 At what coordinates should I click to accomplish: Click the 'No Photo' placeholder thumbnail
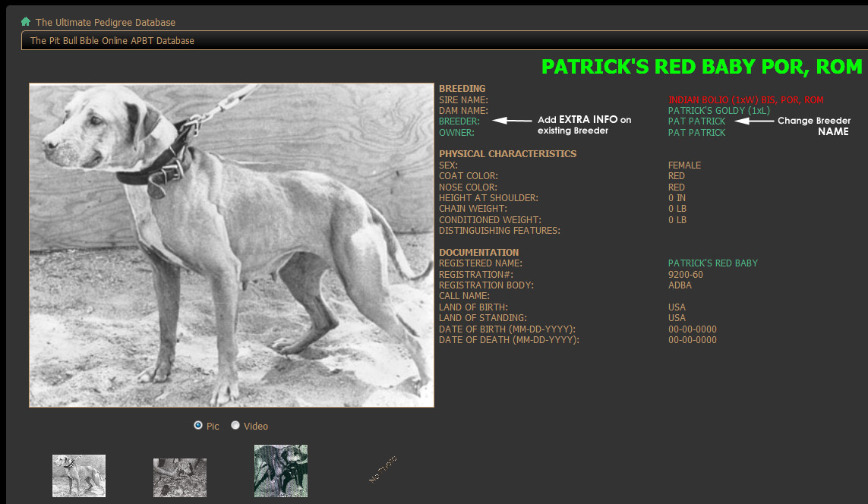pyautogui.click(x=382, y=470)
